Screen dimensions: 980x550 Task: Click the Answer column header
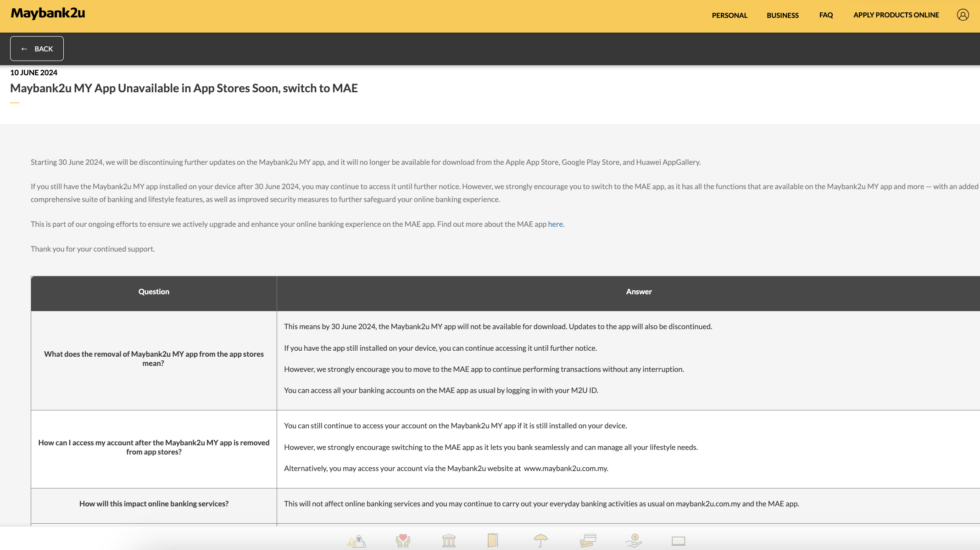click(x=639, y=292)
